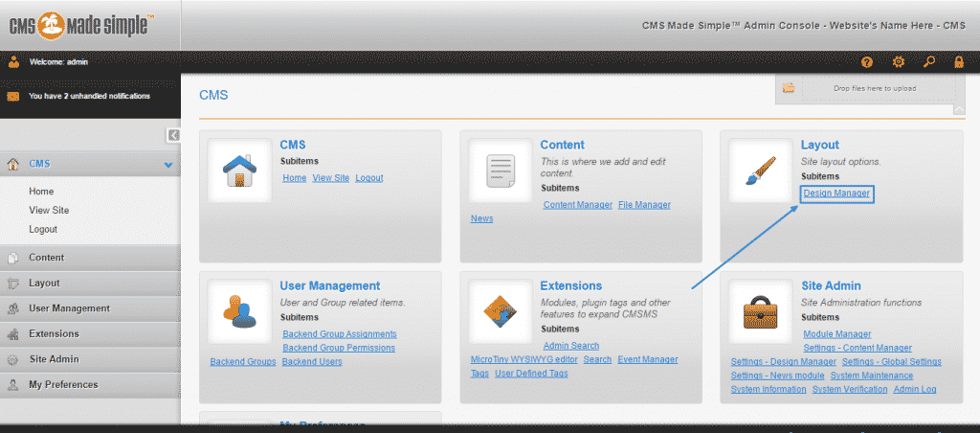Screen dimensions: 980x433
Task: Open Backend Groups link
Action: point(243,362)
